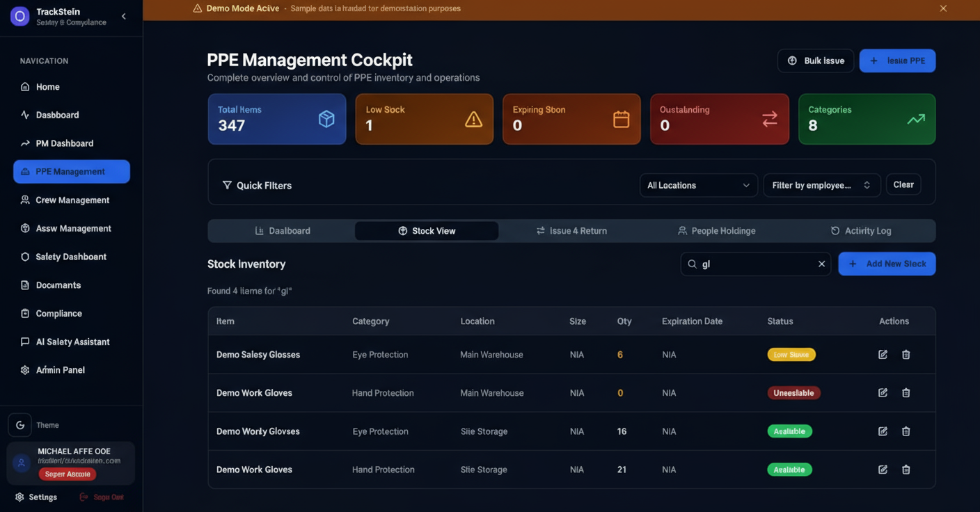This screenshot has width=980, height=512.
Task: Edit the Site Storage row with quantity 16
Action: tap(883, 431)
